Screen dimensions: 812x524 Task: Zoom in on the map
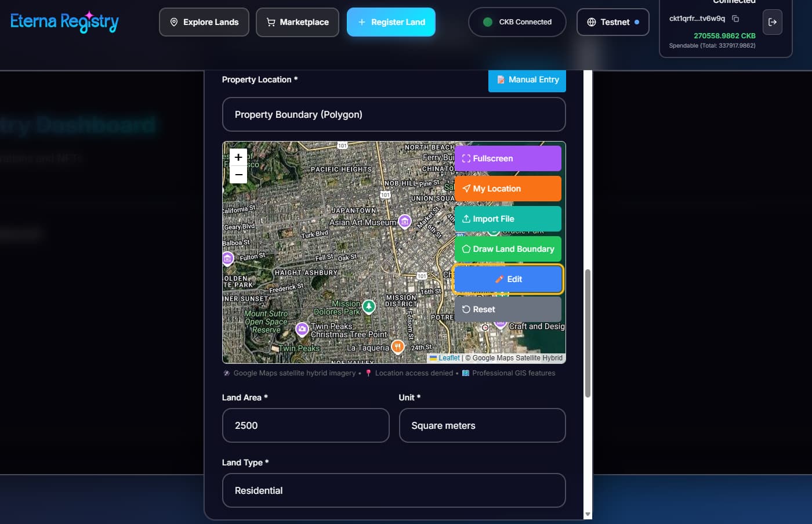[x=238, y=157]
